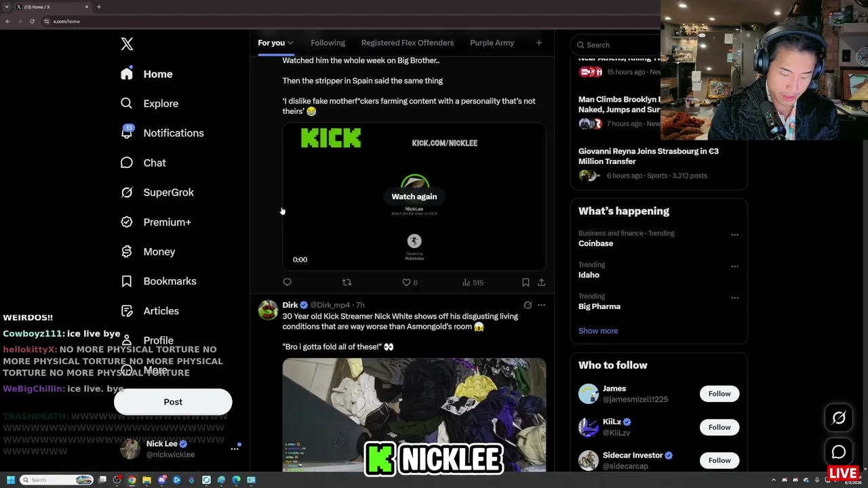Open the browser tab search dropdown
Image resolution: width=868 pixels, height=488 pixels.
tap(7, 7)
